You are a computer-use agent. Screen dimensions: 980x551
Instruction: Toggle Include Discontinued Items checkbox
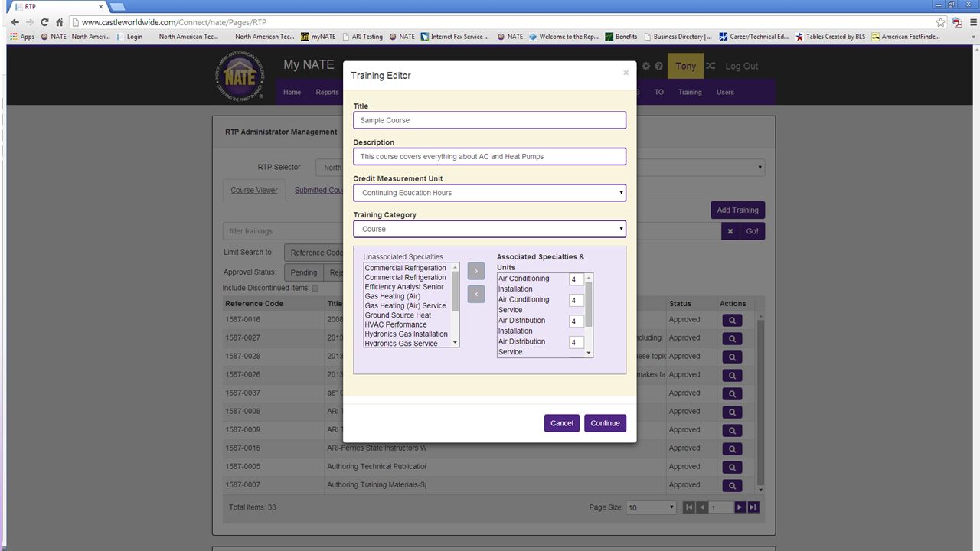click(x=315, y=289)
